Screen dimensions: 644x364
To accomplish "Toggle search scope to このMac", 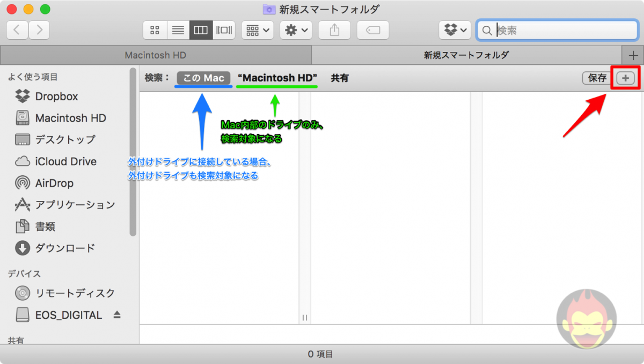I will point(203,78).
